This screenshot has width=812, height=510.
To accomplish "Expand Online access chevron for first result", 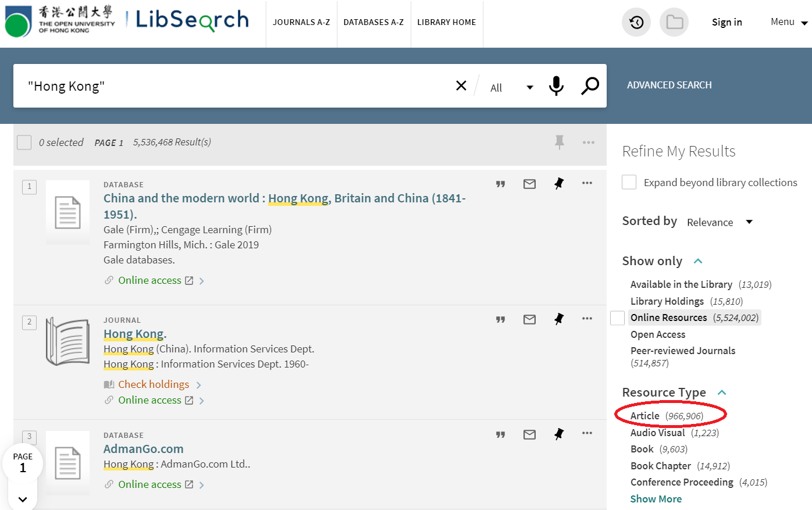I will tap(201, 281).
